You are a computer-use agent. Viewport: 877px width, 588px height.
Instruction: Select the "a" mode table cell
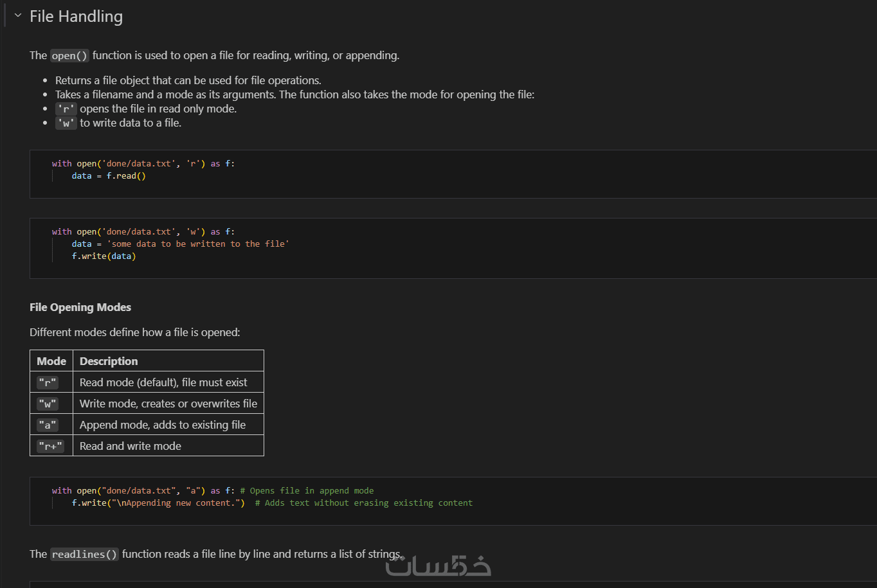coord(48,425)
